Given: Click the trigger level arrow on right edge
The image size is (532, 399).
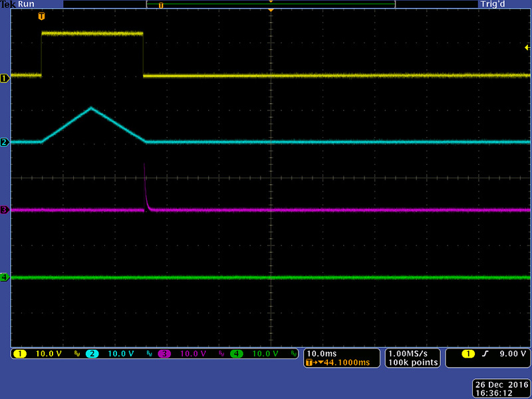Looking at the screenshot, I should [527, 47].
